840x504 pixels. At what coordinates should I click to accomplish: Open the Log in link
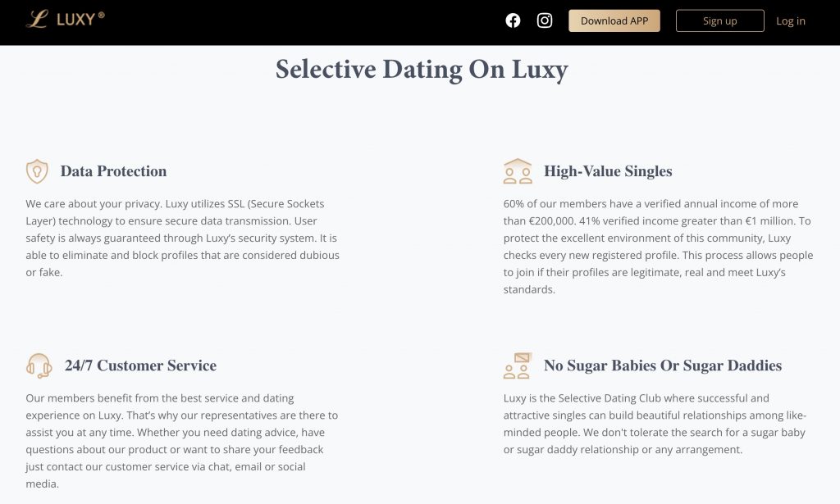790,20
